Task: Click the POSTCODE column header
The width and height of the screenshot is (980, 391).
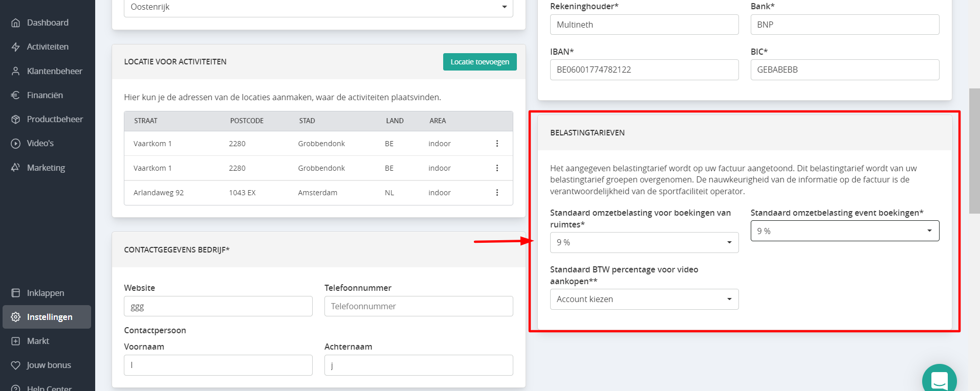Action: [x=247, y=121]
